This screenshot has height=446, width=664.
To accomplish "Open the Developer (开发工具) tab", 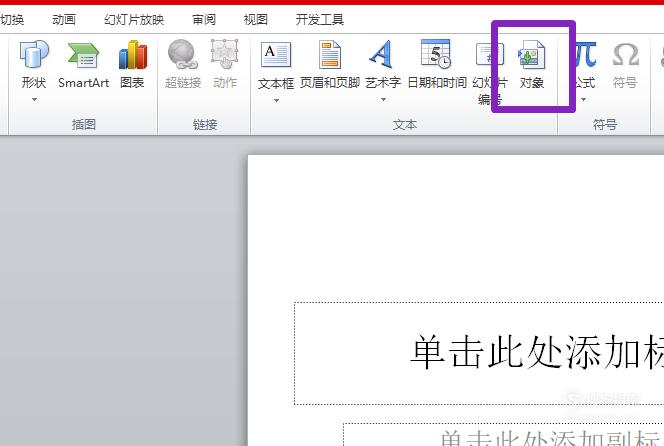I will coord(320,19).
